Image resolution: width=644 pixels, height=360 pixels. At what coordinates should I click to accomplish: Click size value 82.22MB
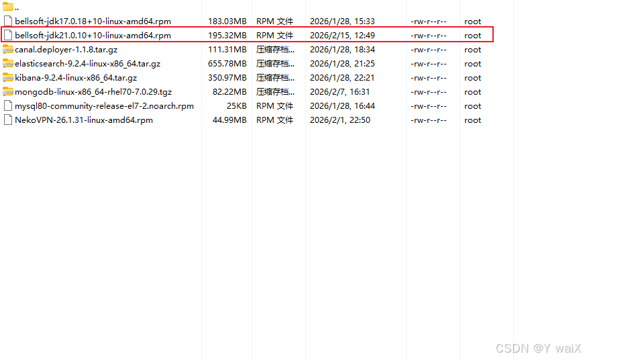(229, 92)
